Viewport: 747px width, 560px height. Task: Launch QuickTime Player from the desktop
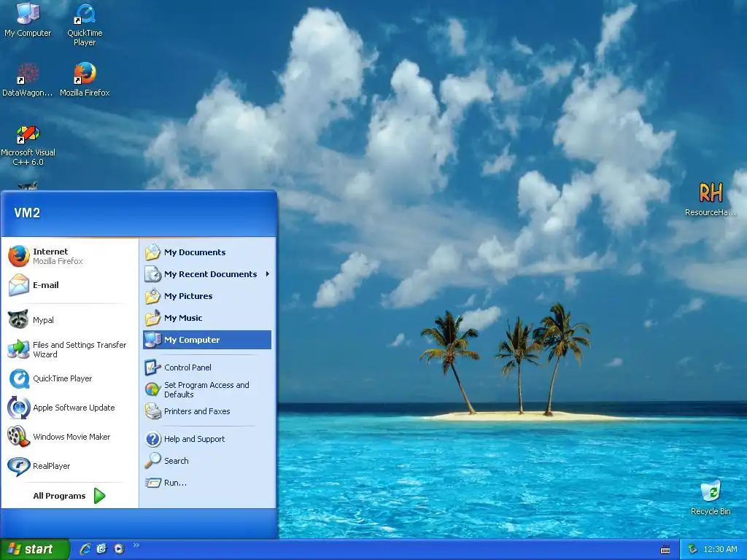(85, 24)
